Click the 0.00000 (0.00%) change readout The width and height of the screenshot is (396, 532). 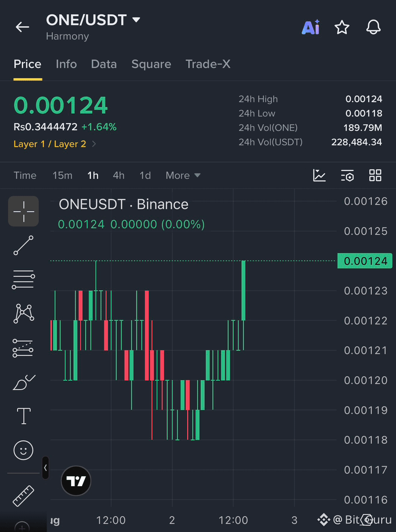(x=158, y=224)
